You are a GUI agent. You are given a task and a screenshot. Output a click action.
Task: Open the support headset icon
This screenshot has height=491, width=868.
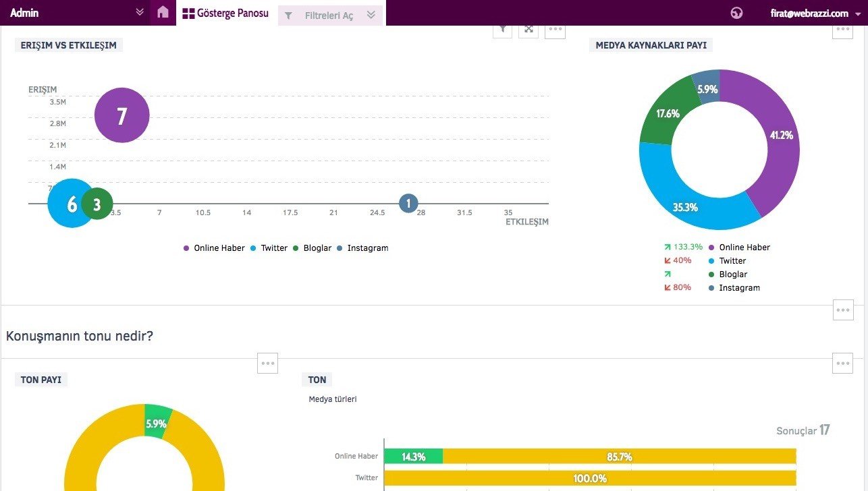pos(736,13)
